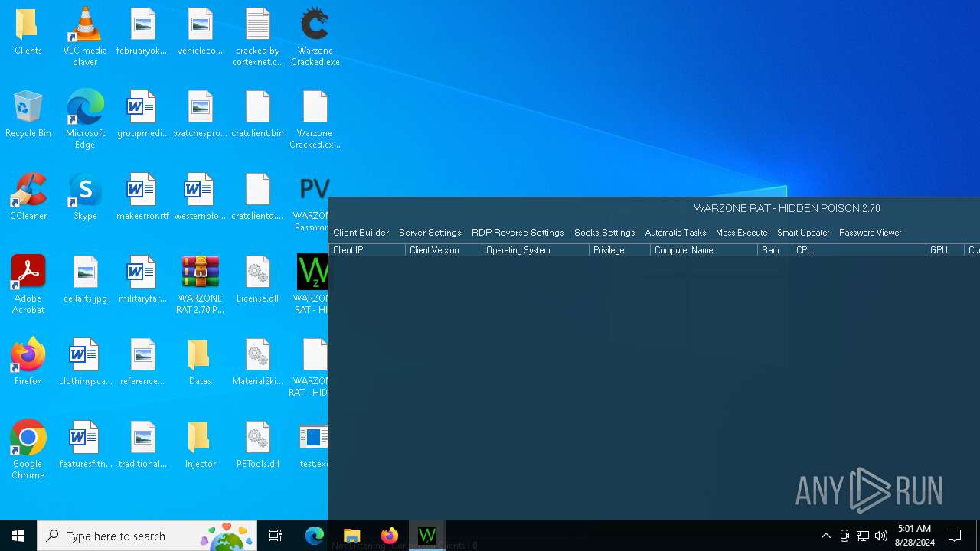980x551 pixels.
Task: Select the cellarts.jpg image file
Action: (x=85, y=280)
